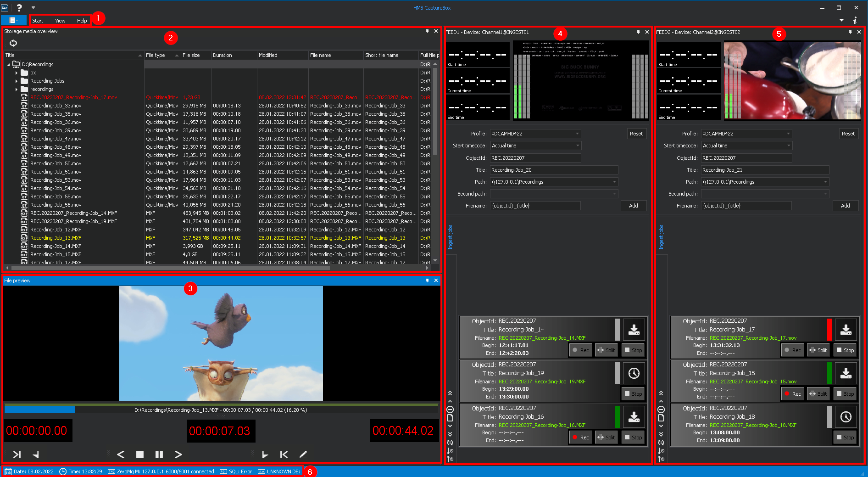This screenshot has height=477, width=868.
Task: Open the blue application menu button
Action: click(13, 20)
